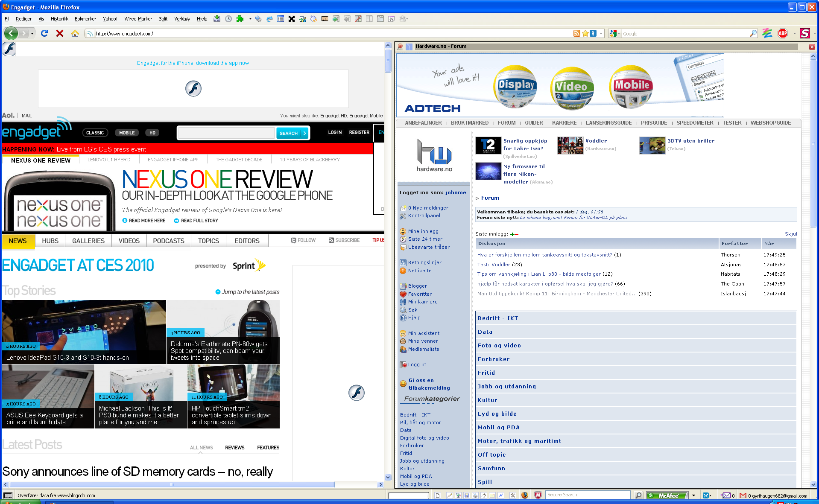Open the dropdown beside the pink S icon

point(814,33)
